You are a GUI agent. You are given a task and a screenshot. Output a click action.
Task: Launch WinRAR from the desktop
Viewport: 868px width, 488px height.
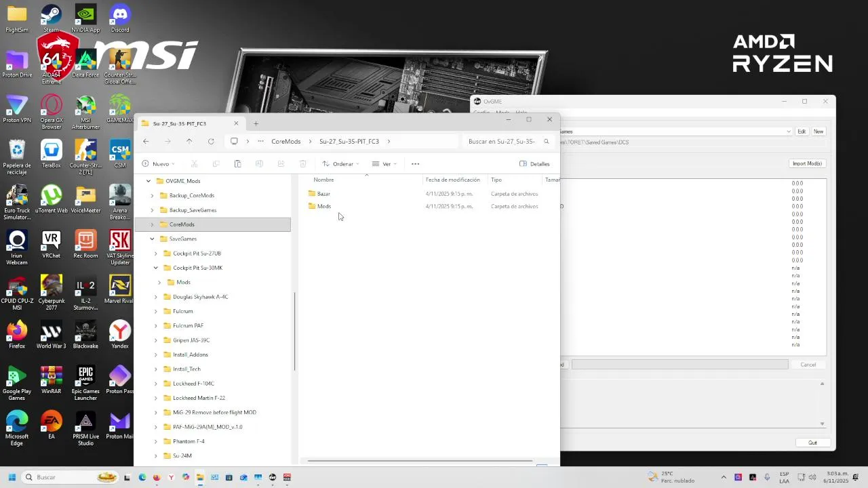click(51, 380)
